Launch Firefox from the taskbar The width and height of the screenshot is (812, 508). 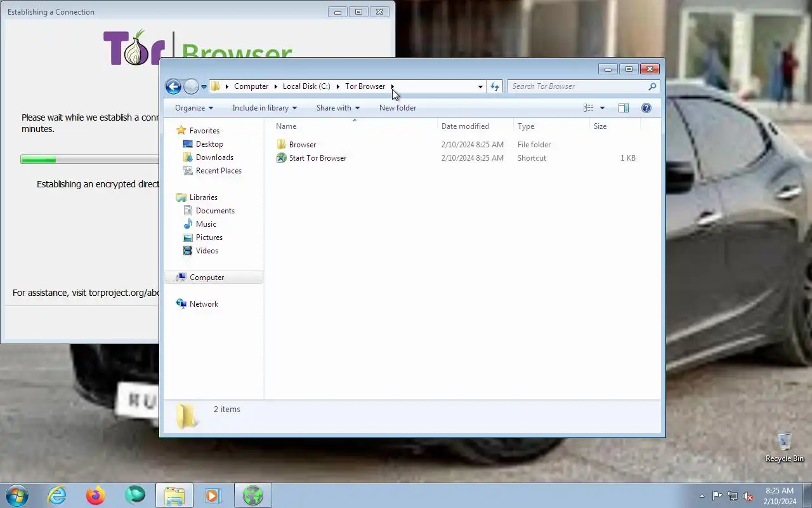pos(96,495)
